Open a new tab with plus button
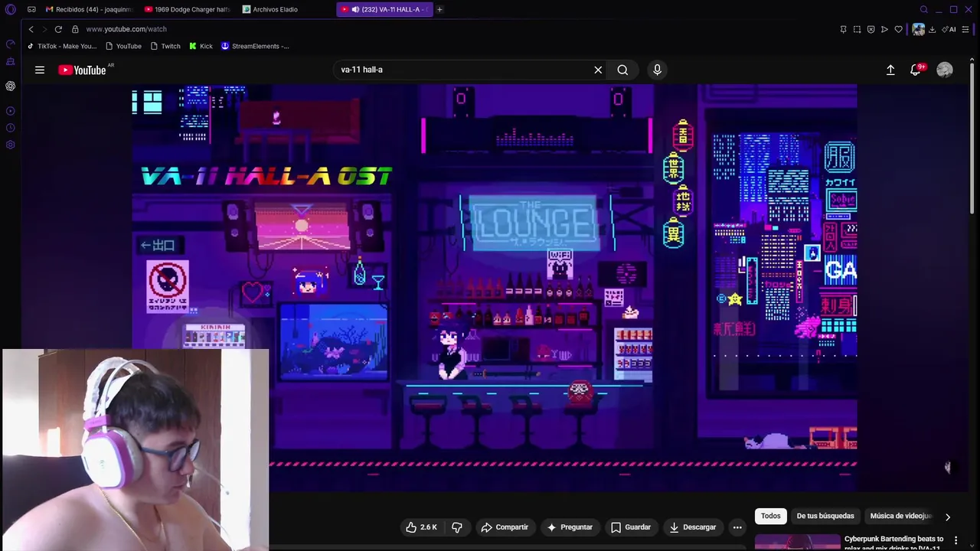This screenshot has height=551, width=980. [x=439, y=9]
